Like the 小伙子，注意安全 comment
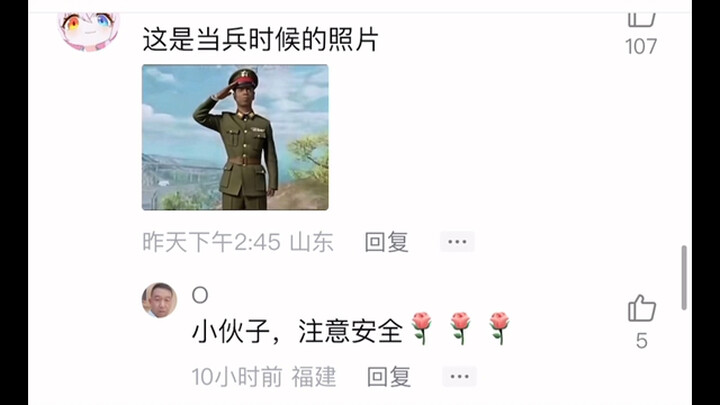Viewport: 720px width, 405px height. [x=641, y=308]
